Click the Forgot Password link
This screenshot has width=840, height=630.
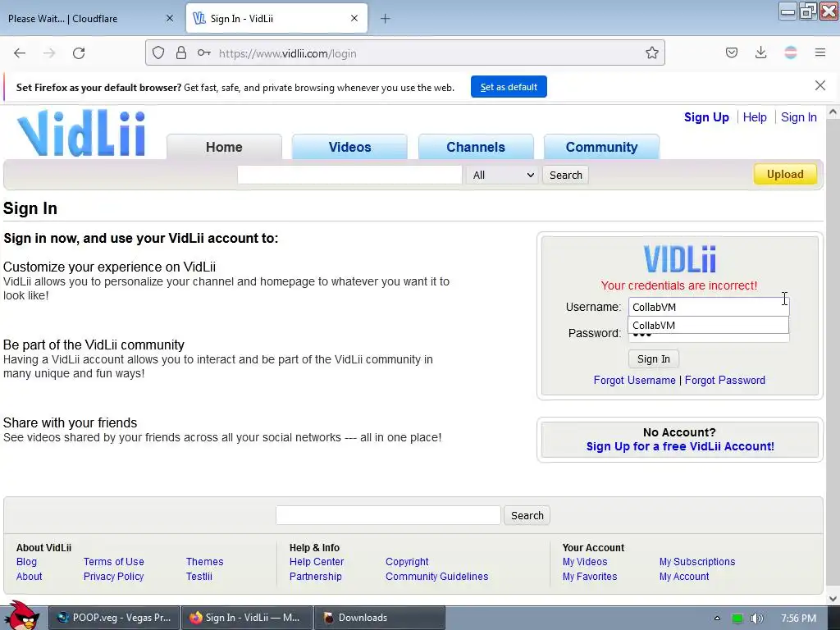[725, 381]
